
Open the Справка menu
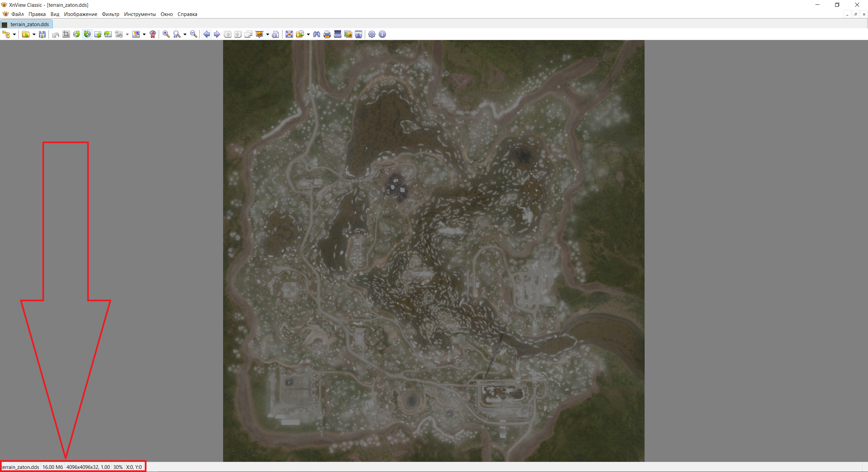[187, 14]
